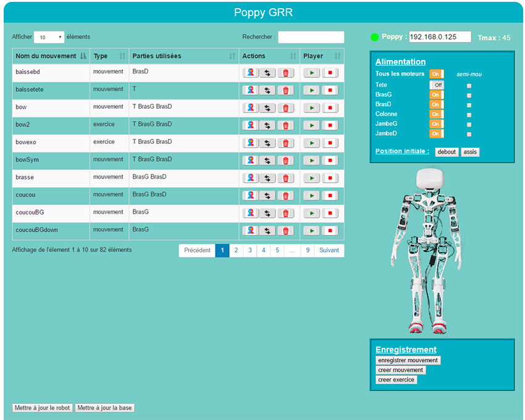This screenshot has width=525, height=420.
Task: Set initial position to assis
Action: 470,152
